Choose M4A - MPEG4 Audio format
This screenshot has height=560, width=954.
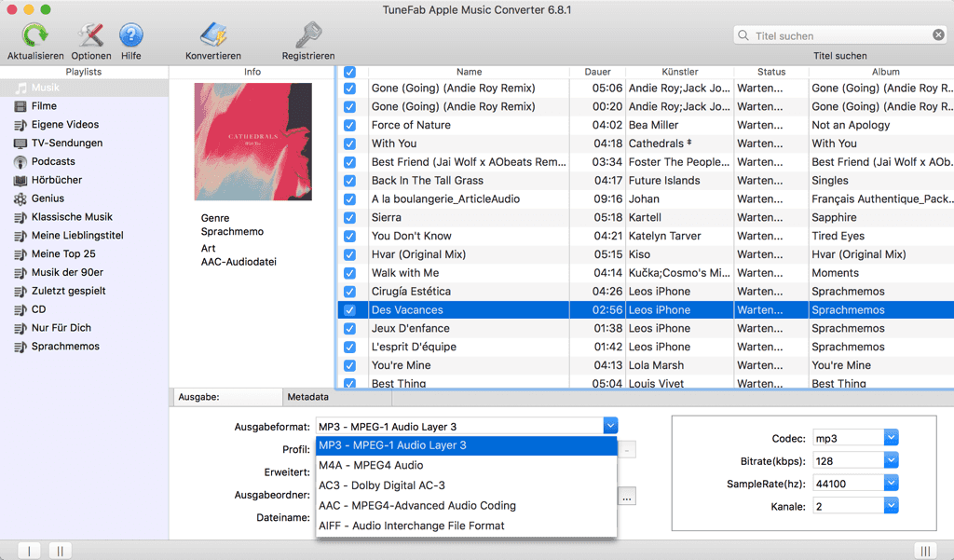click(467, 465)
